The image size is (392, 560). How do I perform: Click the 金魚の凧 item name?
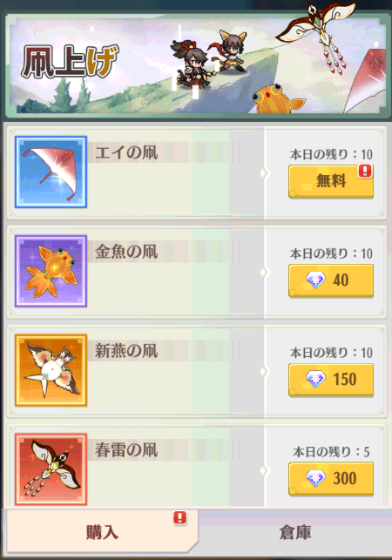126,252
